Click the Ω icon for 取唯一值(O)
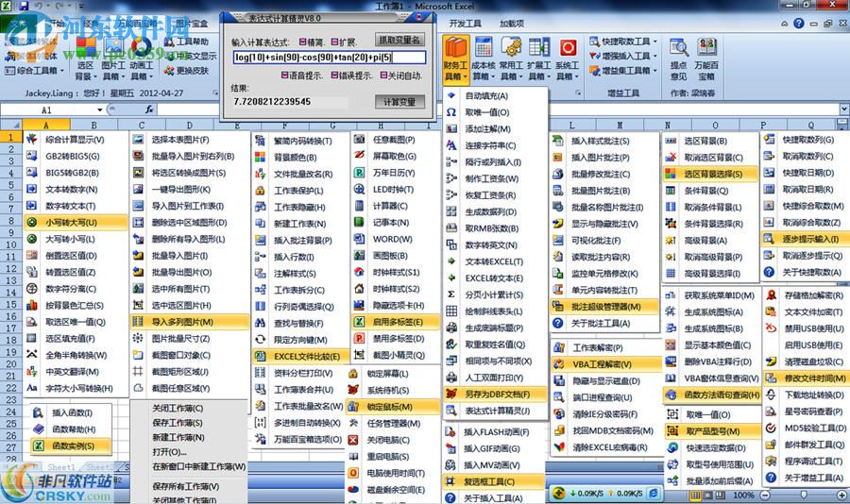The image size is (850, 504). (x=451, y=112)
